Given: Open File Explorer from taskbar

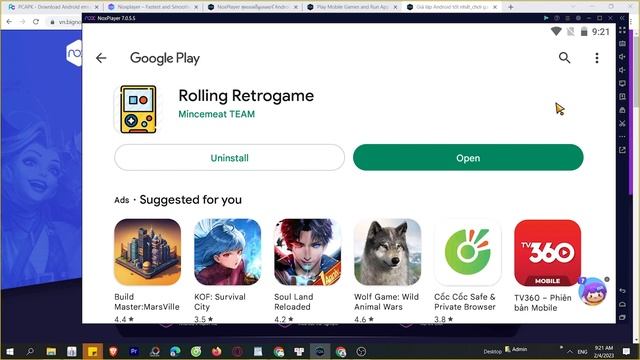Looking at the screenshot, I should point(51,351).
